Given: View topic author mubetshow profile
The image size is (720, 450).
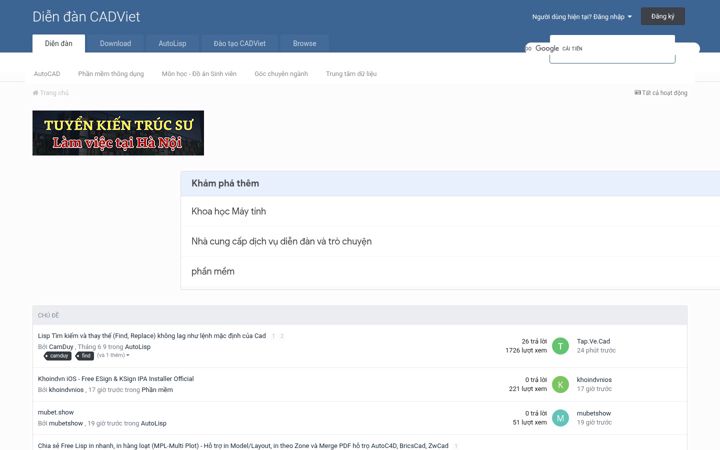Looking at the screenshot, I should (x=66, y=423).
